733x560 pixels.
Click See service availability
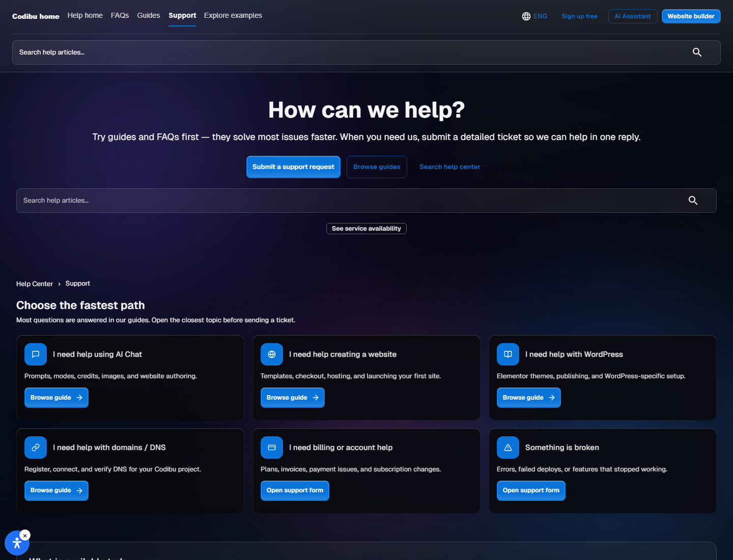click(x=366, y=229)
